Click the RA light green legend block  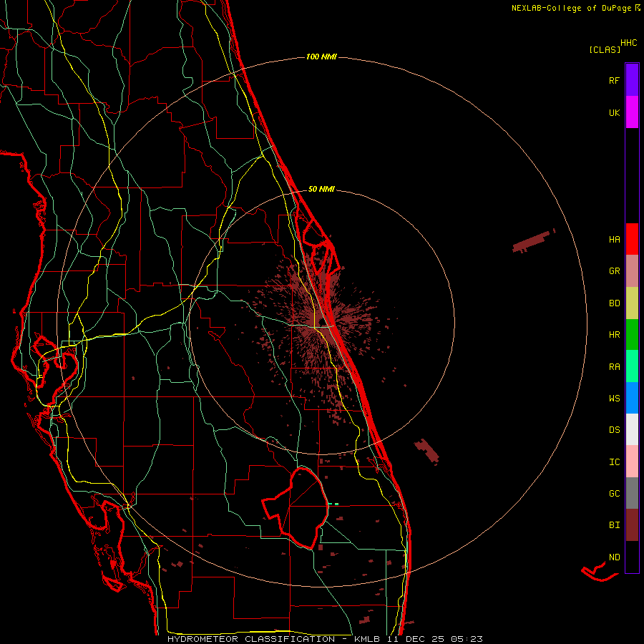click(632, 366)
